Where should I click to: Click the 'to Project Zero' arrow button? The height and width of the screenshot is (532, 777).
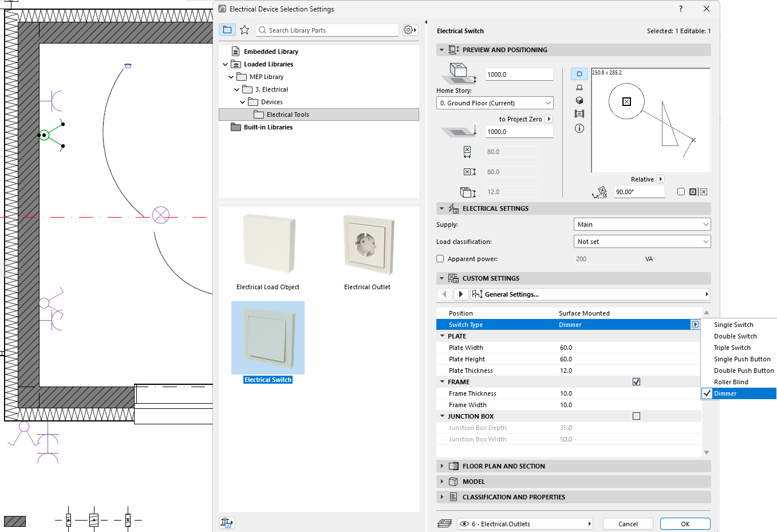(549, 119)
